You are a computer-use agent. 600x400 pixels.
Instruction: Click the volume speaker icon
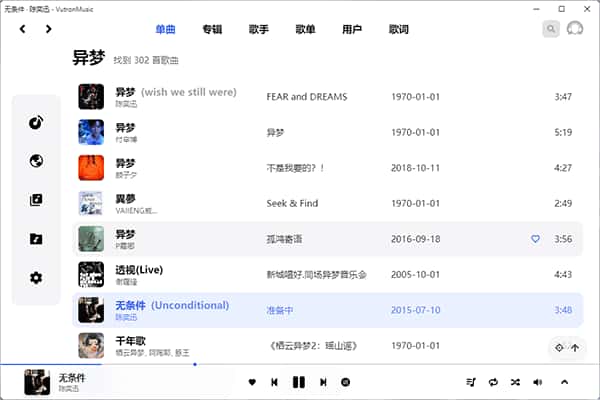tap(538, 382)
